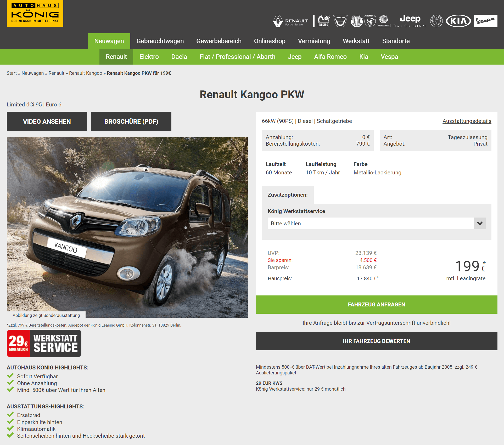Click the Renault Kangoo car photo
Image resolution: width=504 pixels, height=445 pixels.
click(127, 227)
